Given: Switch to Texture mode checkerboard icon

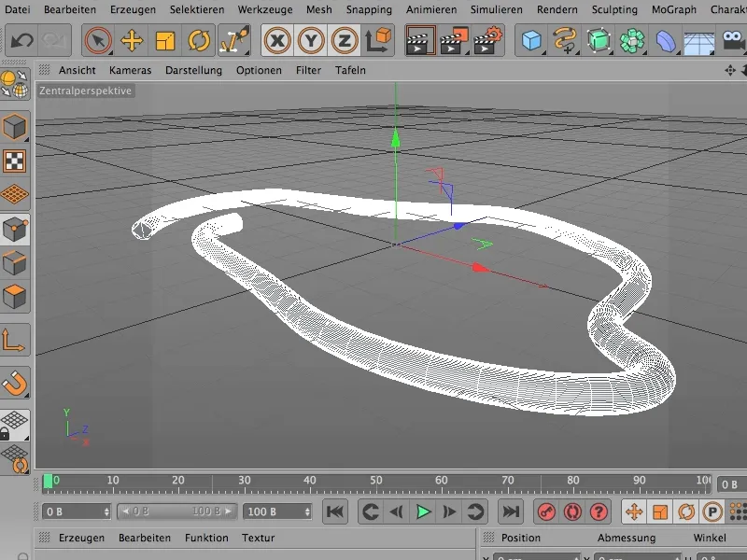Looking at the screenshot, I should coord(15,161).
